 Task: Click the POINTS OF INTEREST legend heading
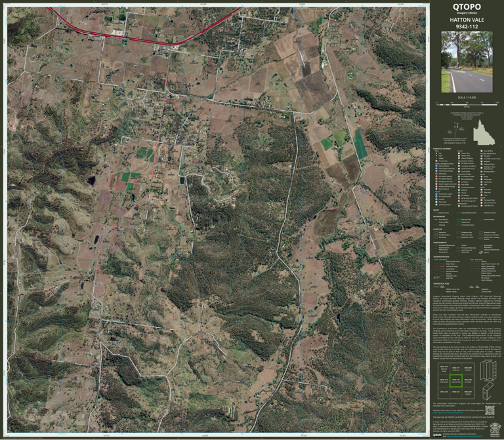(x=442, y=149)
